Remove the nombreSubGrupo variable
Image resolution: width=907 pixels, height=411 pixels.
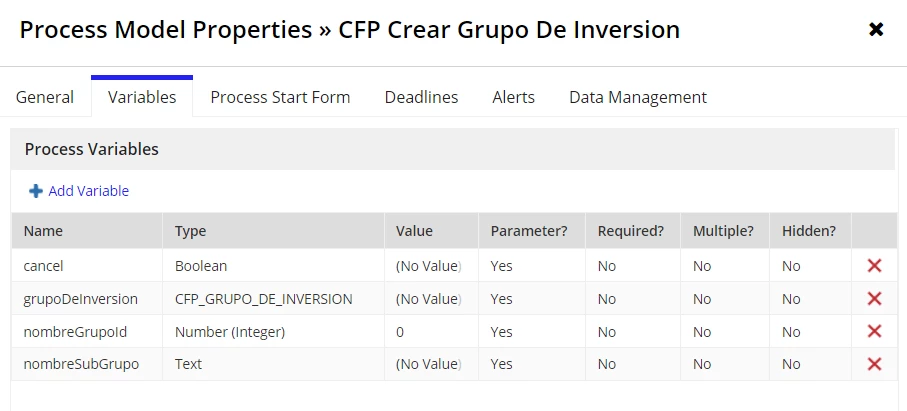click(x=874, y=364)
